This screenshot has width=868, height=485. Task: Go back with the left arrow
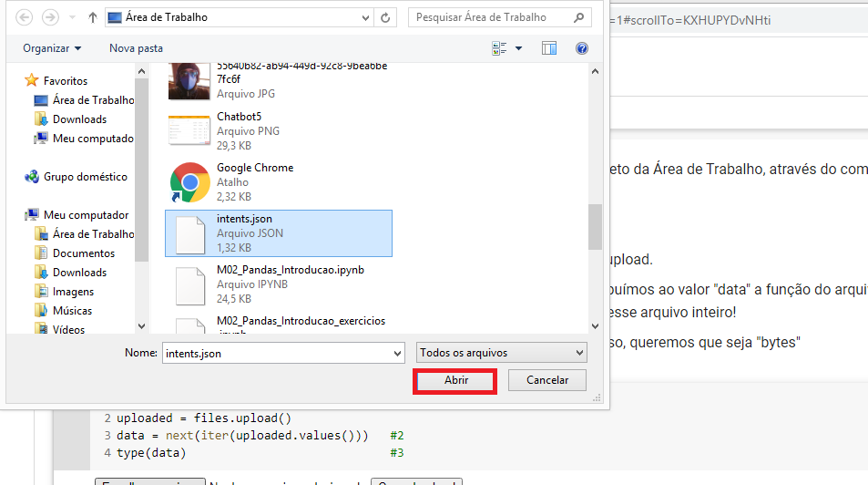coord(24,17)
